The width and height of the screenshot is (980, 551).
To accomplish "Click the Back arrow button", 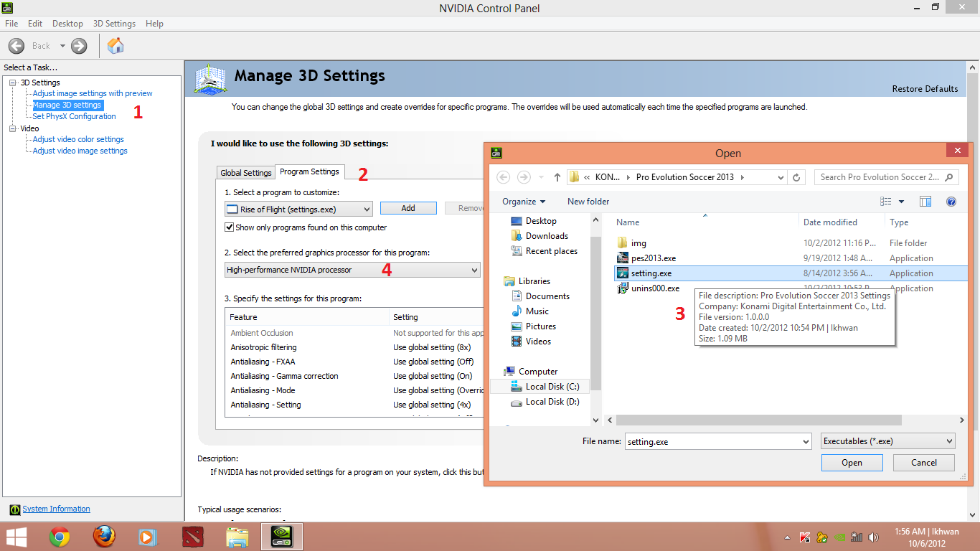I will click(17, 46).
